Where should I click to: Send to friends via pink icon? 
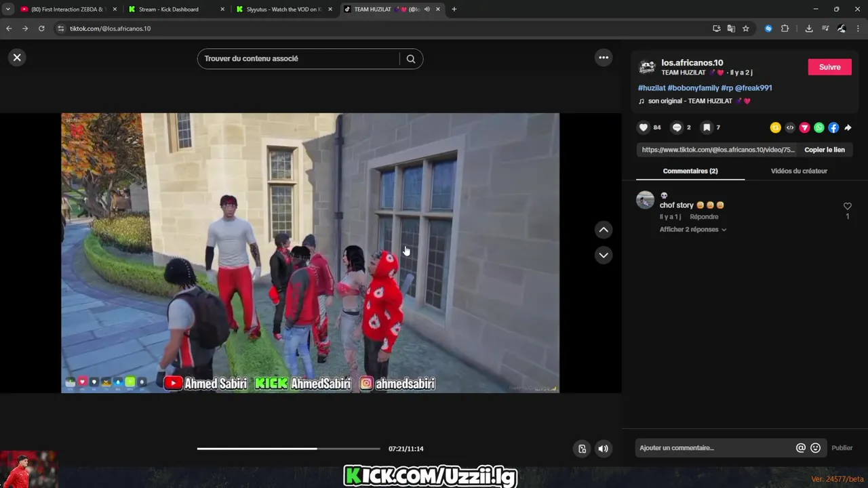pyautogui.click(x=804, y=127)
